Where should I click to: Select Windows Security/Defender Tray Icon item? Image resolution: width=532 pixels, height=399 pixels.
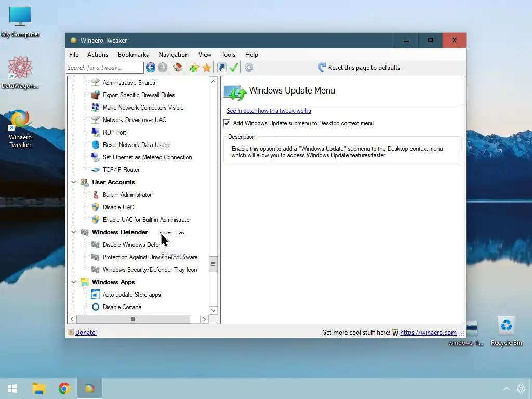[x=150, y=270]
